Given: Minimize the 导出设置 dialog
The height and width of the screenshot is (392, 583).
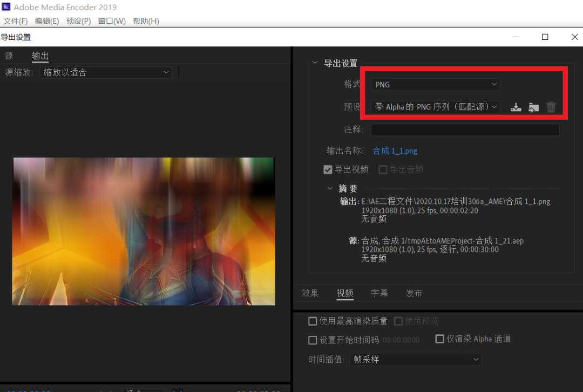Looking at the screenshot, I should click(x=516, y=37).
